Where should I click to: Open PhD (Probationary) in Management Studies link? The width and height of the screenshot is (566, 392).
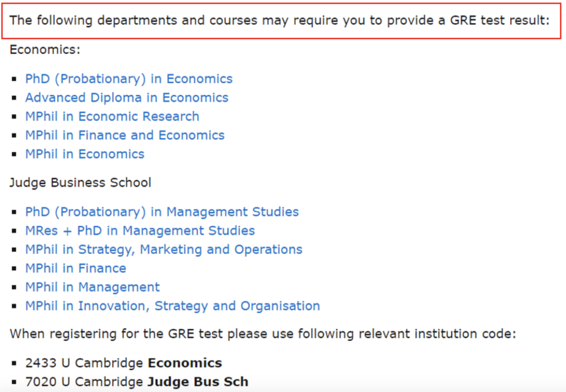coord(162,212)
